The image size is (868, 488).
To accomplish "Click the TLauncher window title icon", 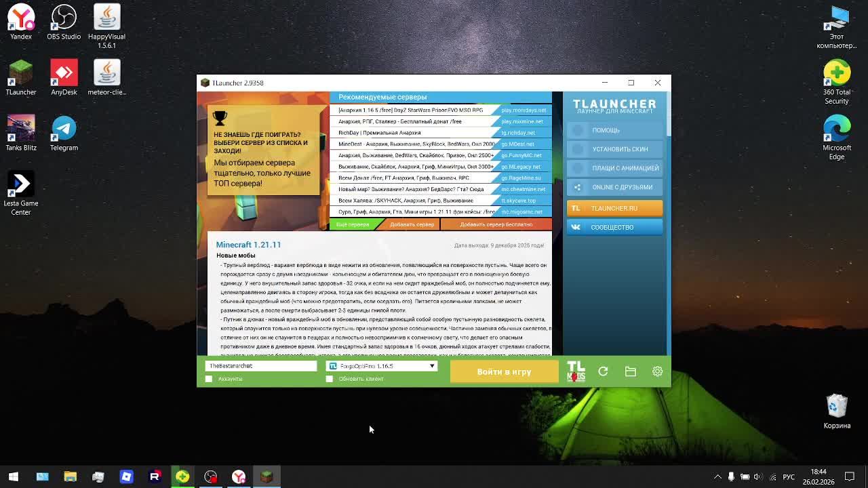I will (x=205, y=83).
